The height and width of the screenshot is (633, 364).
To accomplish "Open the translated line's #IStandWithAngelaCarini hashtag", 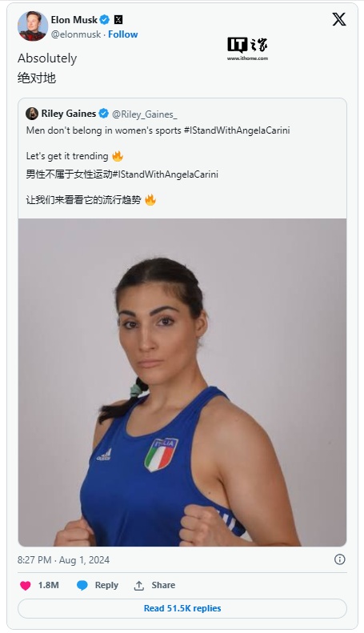I will 166,174.
